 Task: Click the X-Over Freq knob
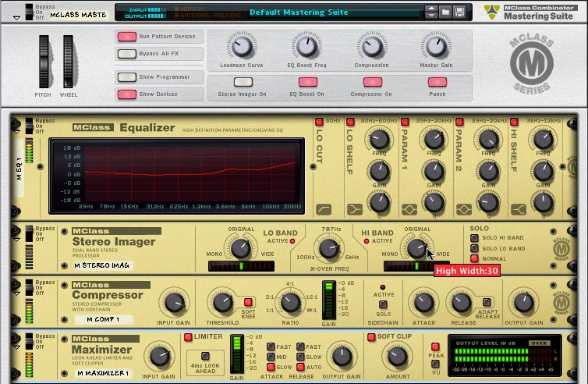(329, 248)
